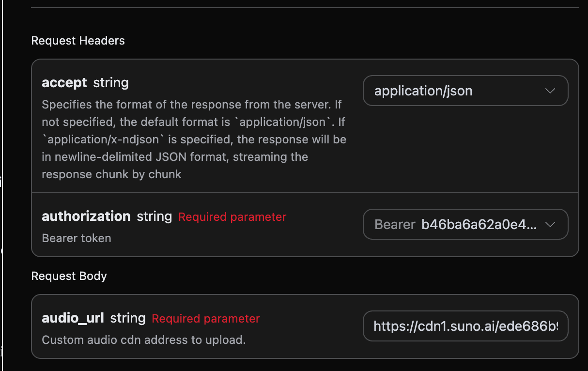
Task: Click the "Bearer token" description text
Action: (77, 238)
